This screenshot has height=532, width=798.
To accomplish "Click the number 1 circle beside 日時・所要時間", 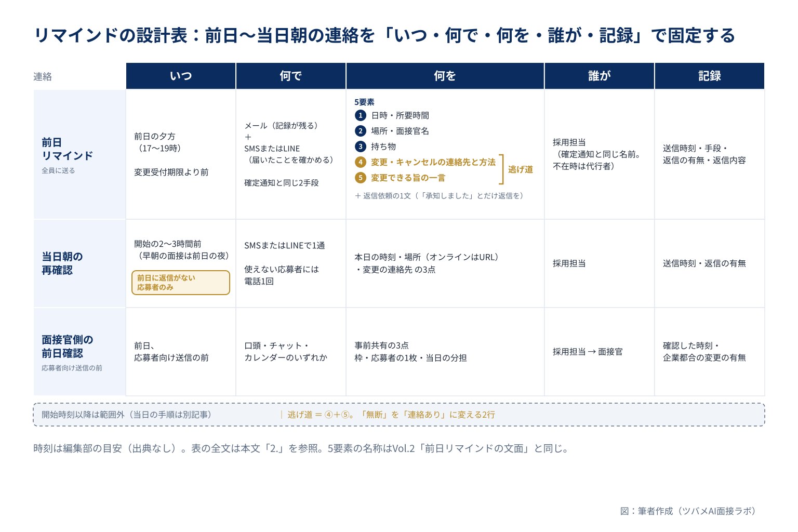I will [361, 115].
